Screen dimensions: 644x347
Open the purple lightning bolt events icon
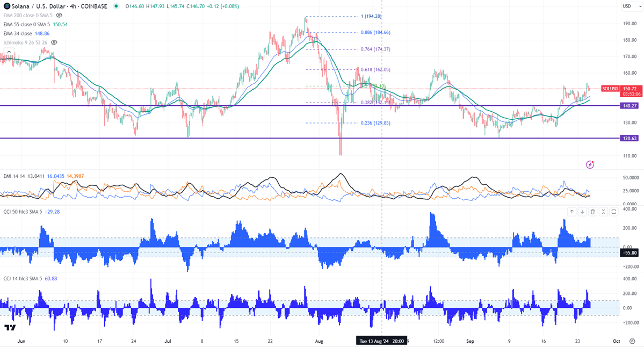coord(590,165)
